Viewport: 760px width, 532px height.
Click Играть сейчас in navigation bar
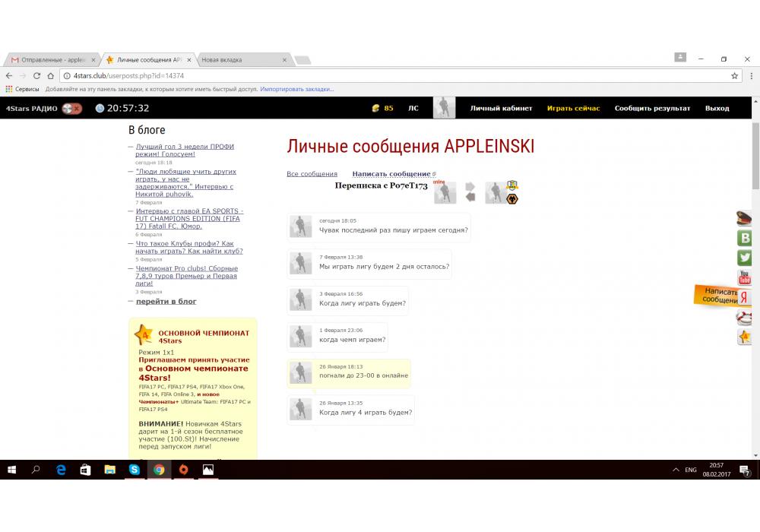pyautogui.click(x=573, y=109)
